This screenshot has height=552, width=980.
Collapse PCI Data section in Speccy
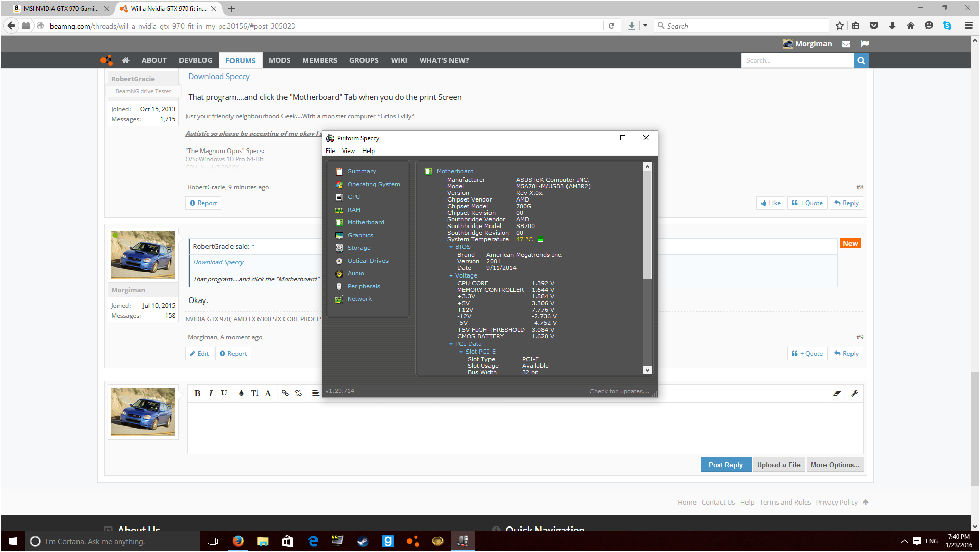pyautogui.click(x=451, y=344)
